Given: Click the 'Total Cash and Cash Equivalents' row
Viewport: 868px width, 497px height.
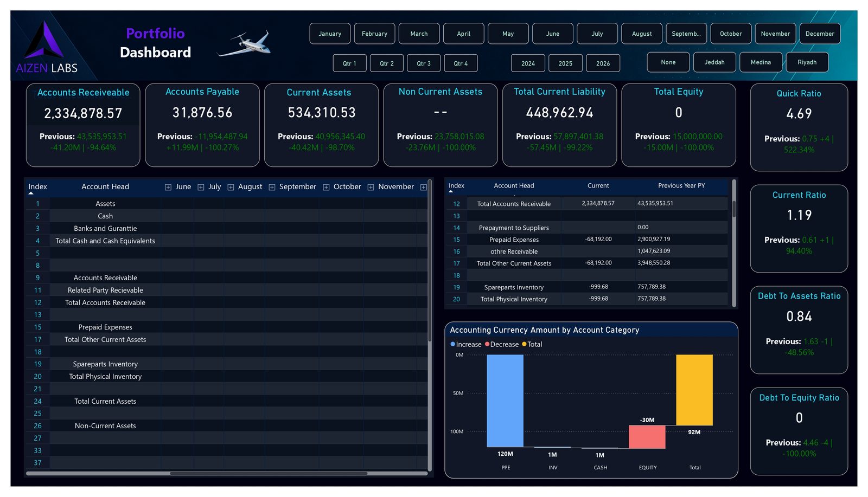Looking at the screenshot, I should (227, 241).
